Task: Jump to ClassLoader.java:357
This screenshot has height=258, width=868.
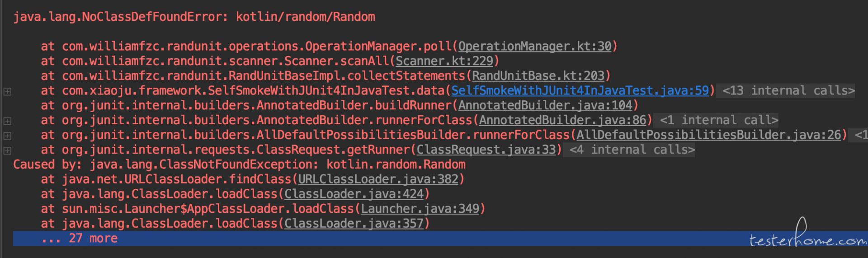Action: (x=354, y=224)
